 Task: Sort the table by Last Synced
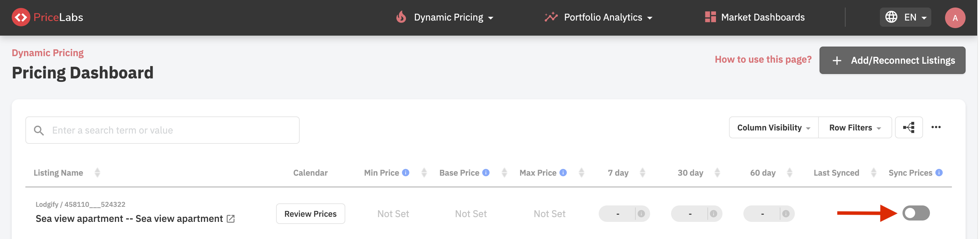tap(873, 173)
